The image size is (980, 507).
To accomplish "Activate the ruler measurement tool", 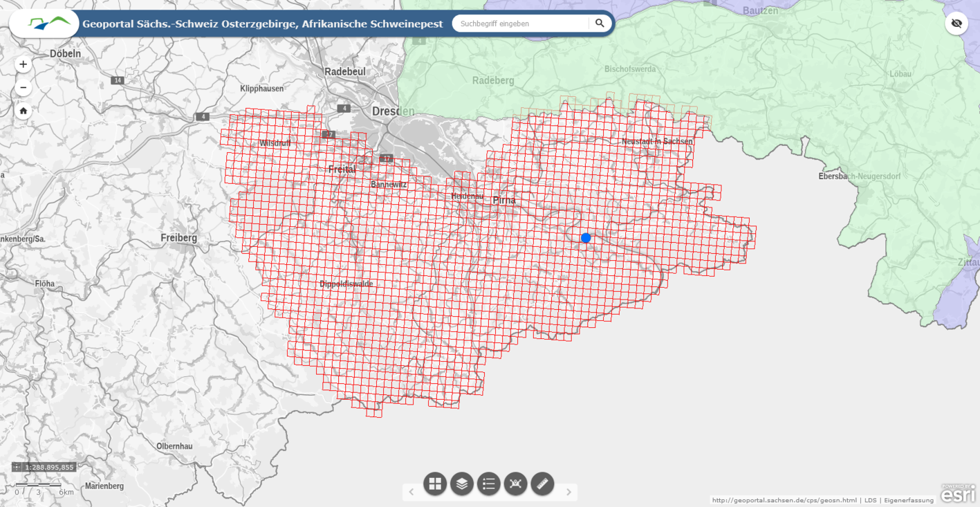I will coord(542,484).
